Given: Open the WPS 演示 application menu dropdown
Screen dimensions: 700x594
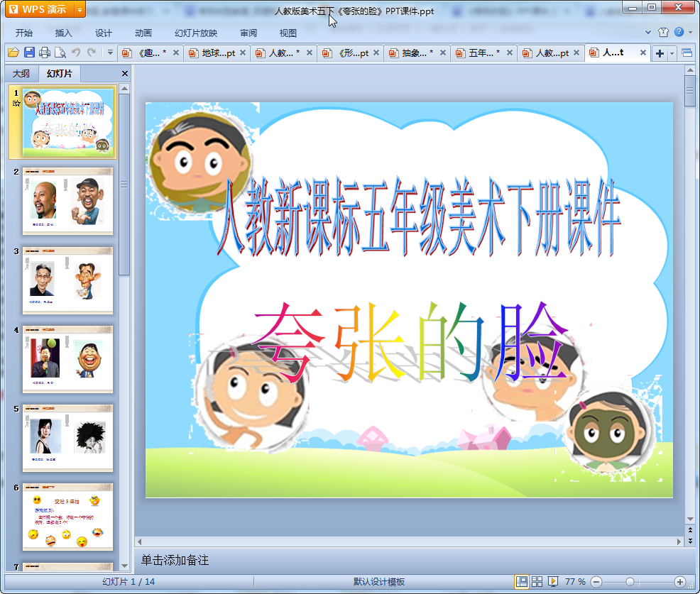Looking at the screenshot, I should point(80,9).
